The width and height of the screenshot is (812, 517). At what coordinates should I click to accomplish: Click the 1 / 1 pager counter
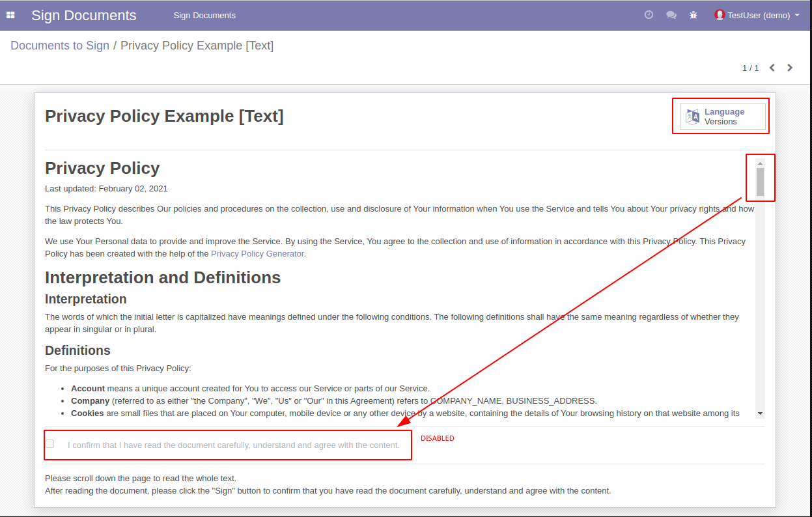[750, 68]
